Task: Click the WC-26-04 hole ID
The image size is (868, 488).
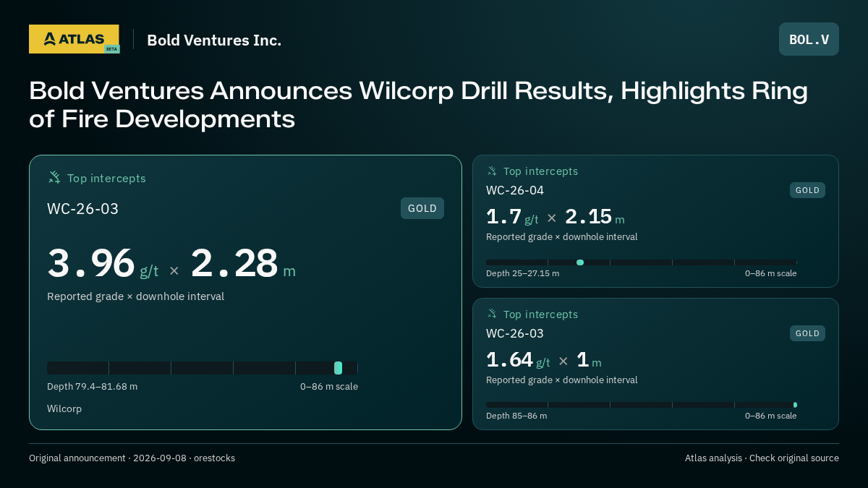Action: pyautogui.click(x=515, y=190)
